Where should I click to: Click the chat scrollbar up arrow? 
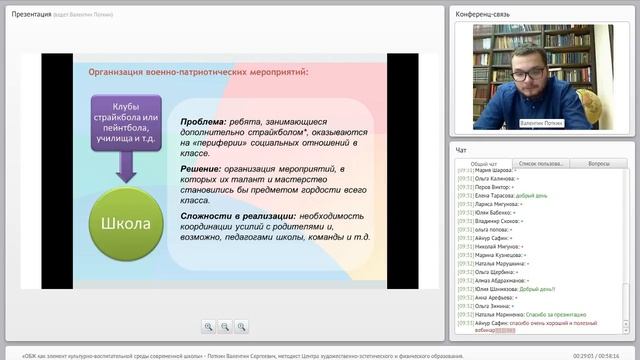626,324
